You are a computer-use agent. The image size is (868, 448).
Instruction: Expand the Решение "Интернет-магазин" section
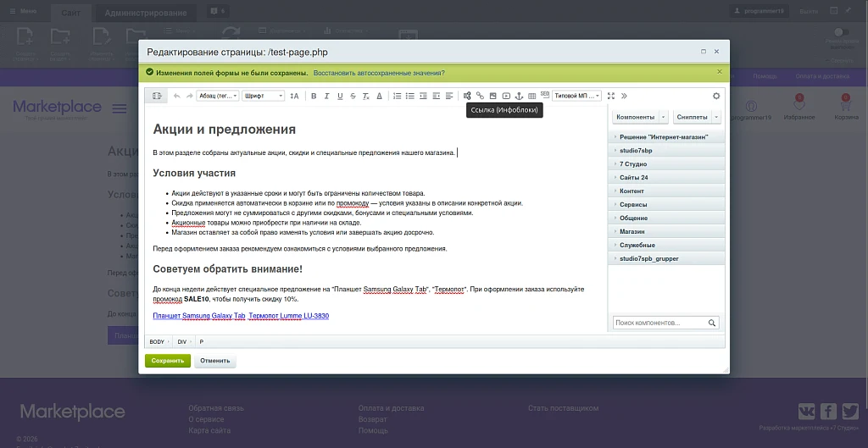(x=666, y=136)
